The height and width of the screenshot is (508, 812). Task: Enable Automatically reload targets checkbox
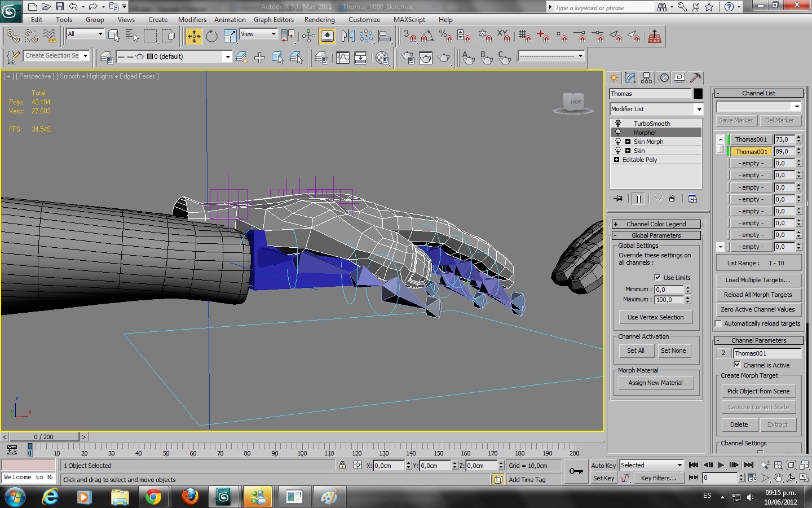pyautogui.click(x=718, y=323)
